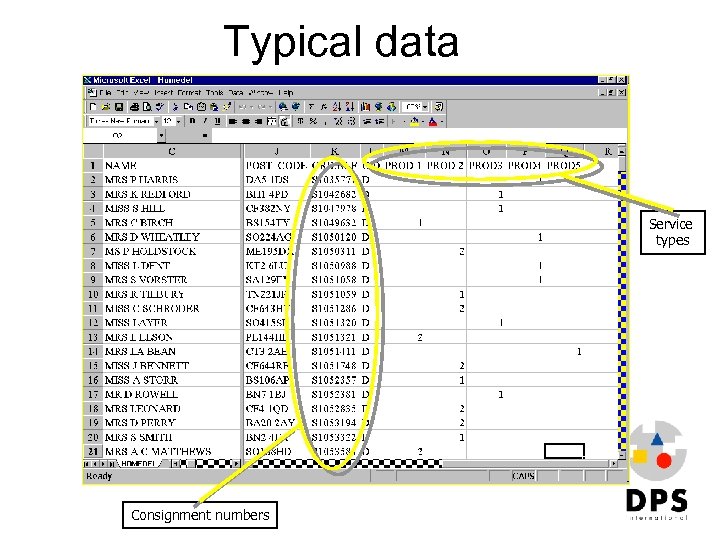Apply Percent Style formatting icon
This screenshot has height=540, width=720.
313,121
